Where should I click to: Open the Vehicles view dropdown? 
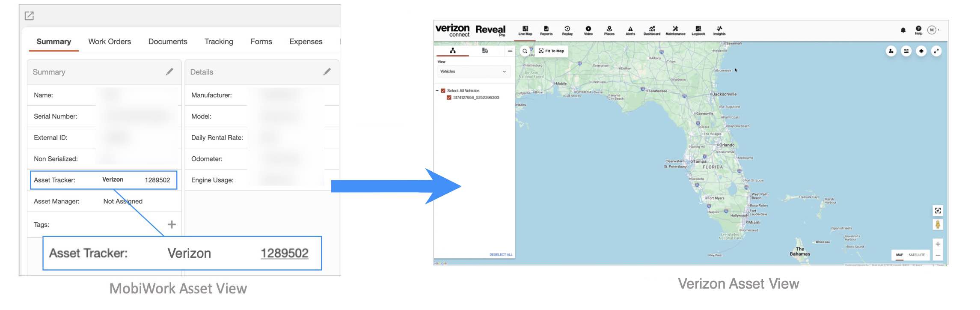tap(473, 72)
